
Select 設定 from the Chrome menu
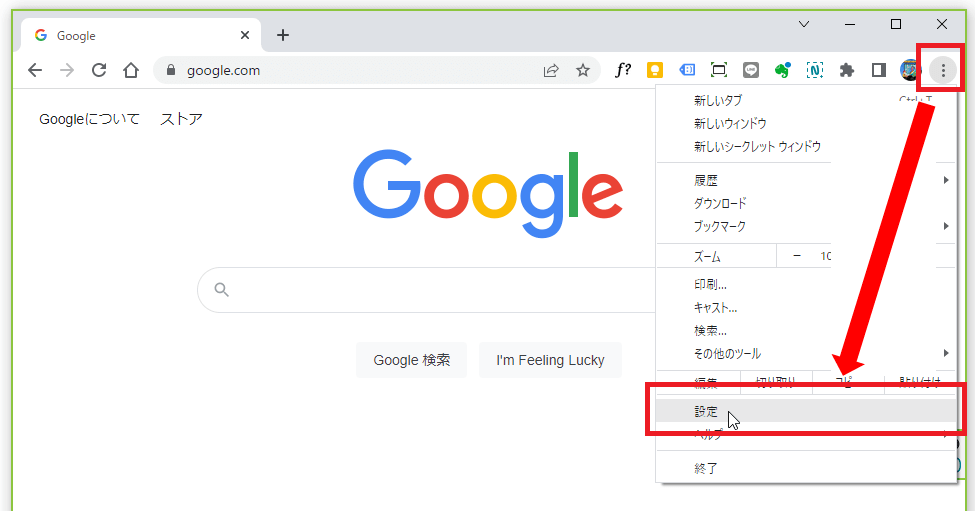pos(706,411)
